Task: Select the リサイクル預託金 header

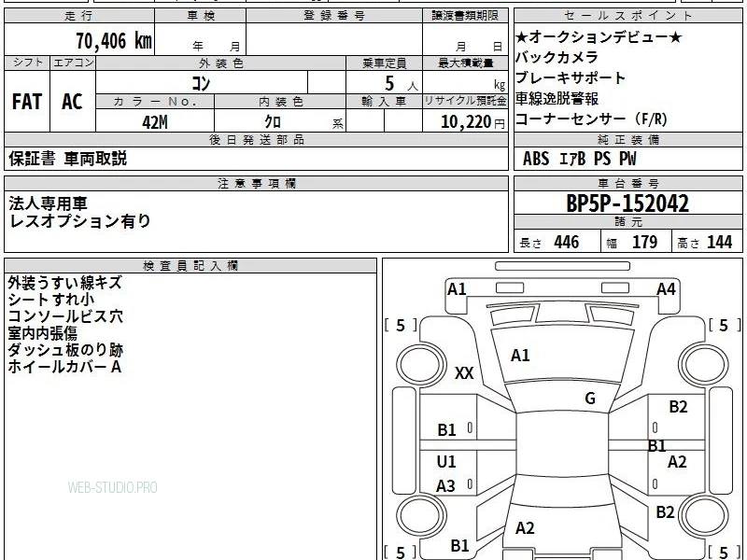Action: point(465,102)
